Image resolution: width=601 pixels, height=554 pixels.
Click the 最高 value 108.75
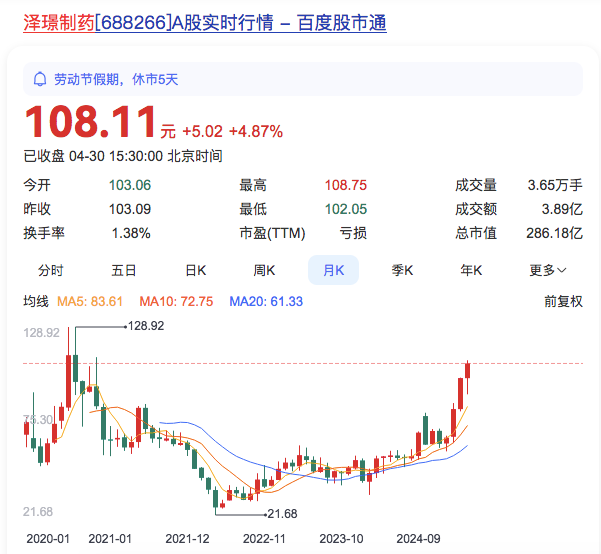pos(346,185)
